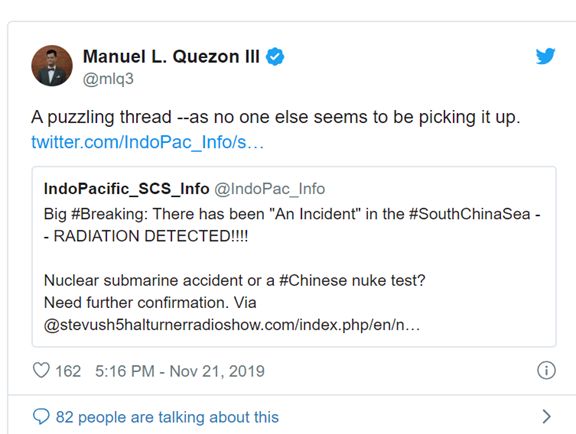
Task: Open the IndoPacific_SCS_Info quoted author name
Action: click(126, 189)
